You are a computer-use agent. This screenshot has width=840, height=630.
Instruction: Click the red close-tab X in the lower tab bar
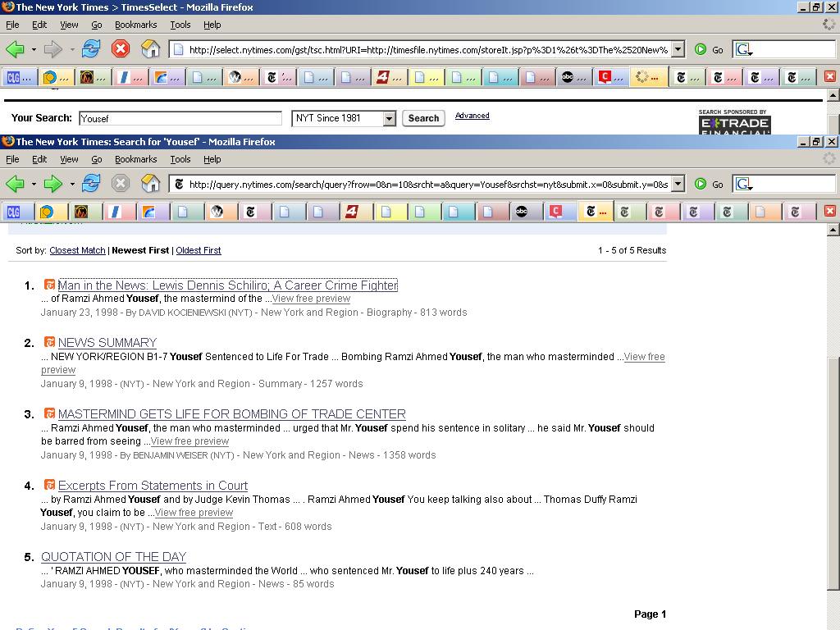click(x=829, y=212)
